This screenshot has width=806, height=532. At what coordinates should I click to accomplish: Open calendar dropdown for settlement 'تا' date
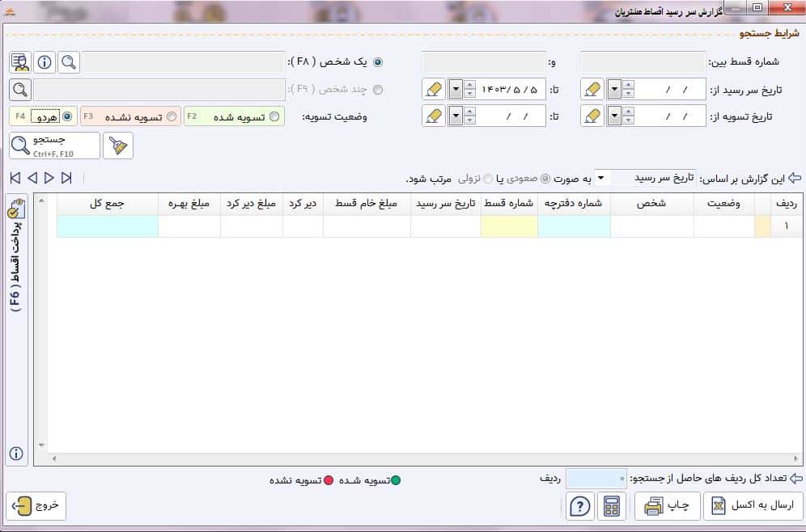coord(456,116)
